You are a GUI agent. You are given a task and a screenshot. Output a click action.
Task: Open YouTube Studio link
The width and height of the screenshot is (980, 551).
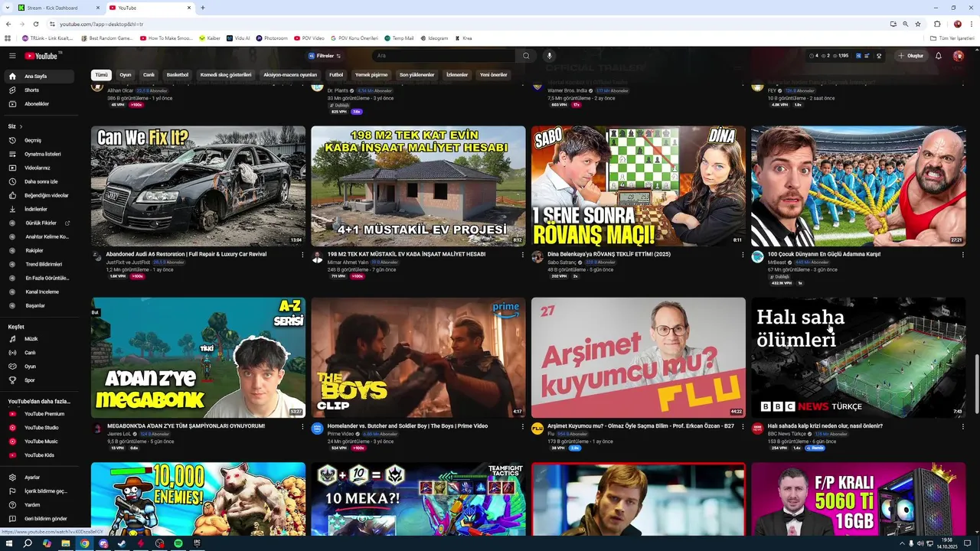click(41, 428)
